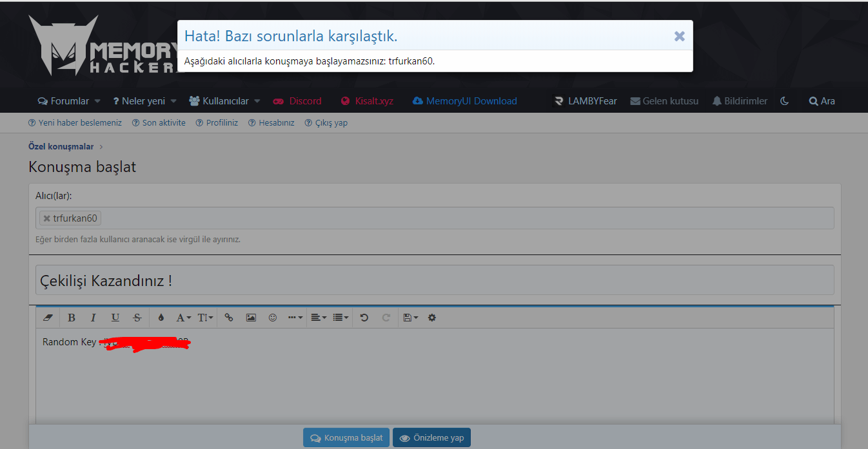
Task: Open Gelen kutusu inbox
Action: (664, 101)
